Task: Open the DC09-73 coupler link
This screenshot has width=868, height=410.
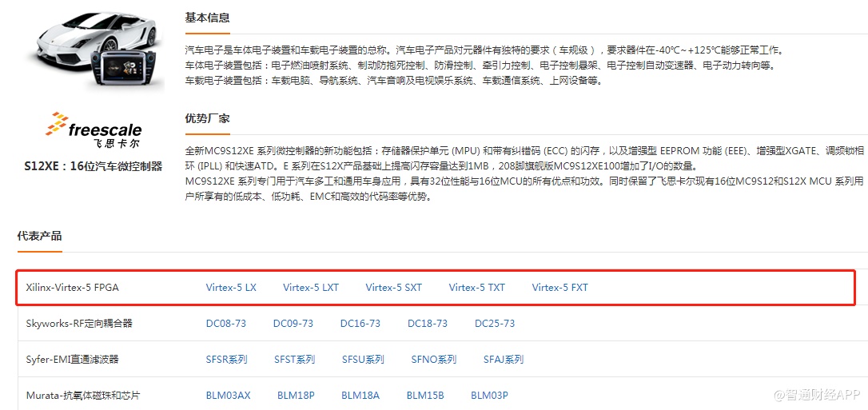Action: [x=293, y=323]
